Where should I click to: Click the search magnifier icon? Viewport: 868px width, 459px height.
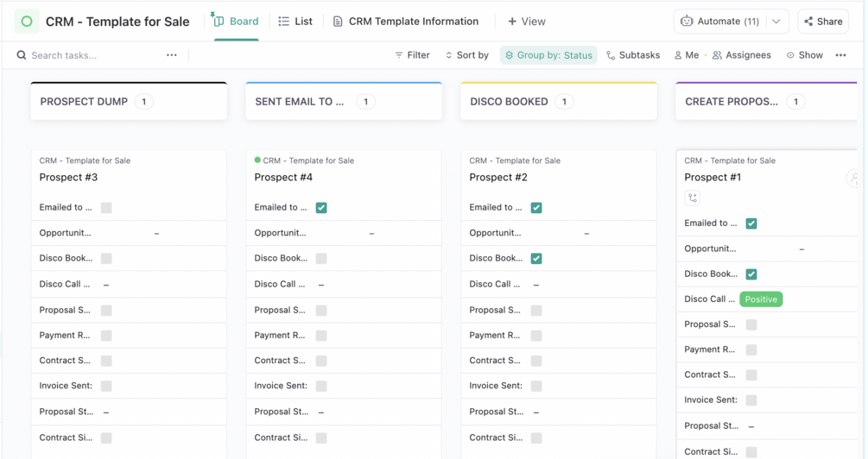22,55
